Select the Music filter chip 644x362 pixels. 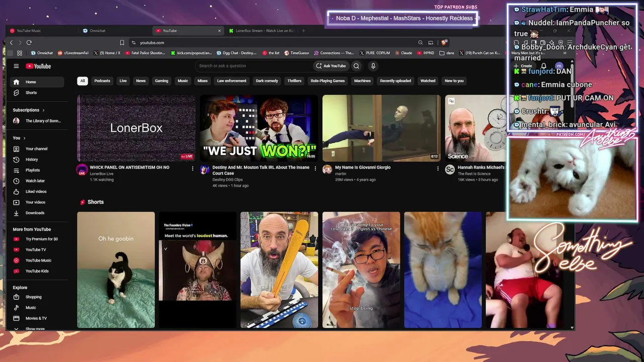coord(183,81)
